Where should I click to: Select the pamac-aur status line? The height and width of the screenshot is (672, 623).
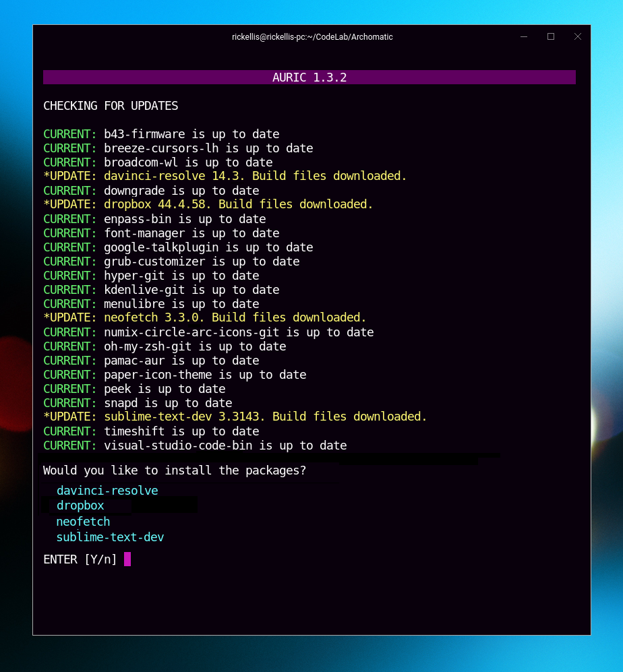click(x=151, y=361)
